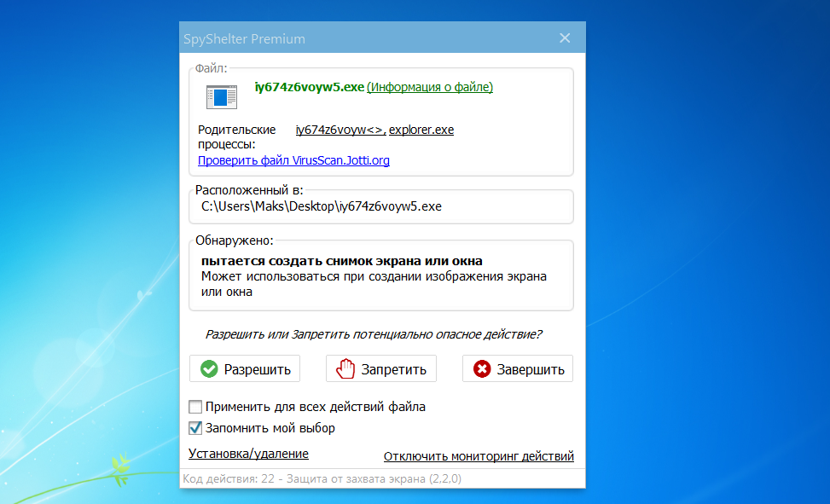This screenshot has width=830, height=504.
Task: Open the explorer.exe parent process link
Action: pos(421,130)
